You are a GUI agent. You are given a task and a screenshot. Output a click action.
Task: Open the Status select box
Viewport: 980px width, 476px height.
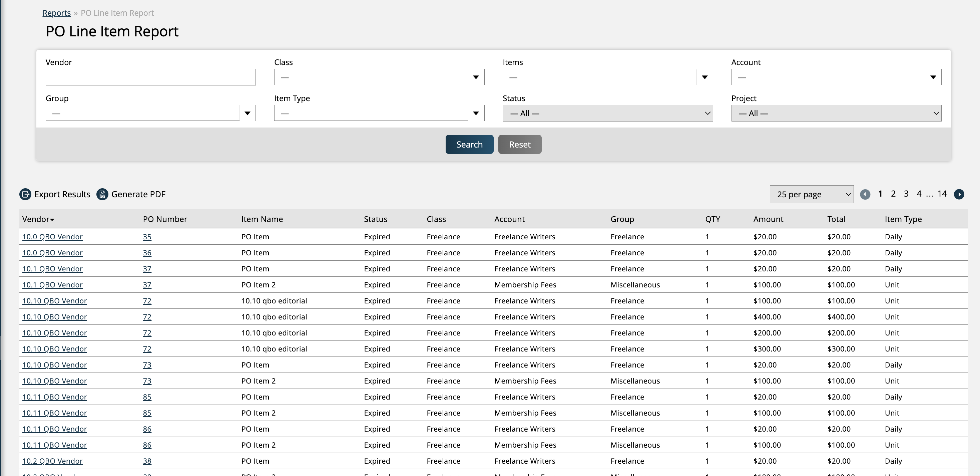pyautogui.click(x=607, y=113)
